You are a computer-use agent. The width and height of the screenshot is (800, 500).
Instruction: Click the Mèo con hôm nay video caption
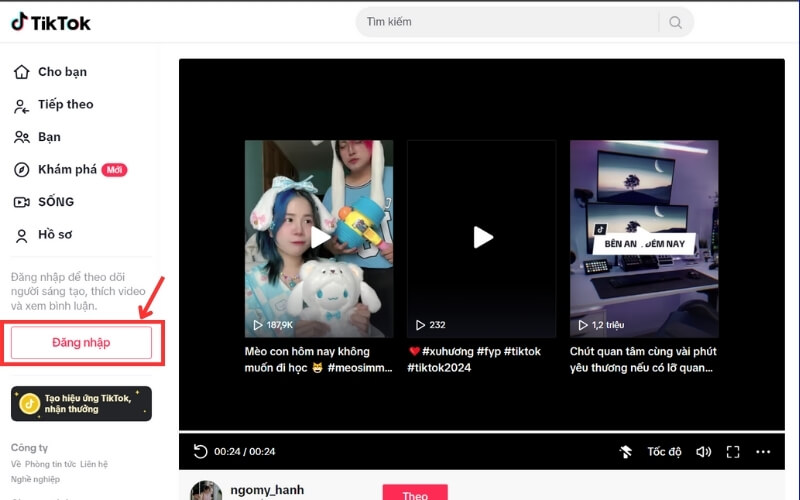coord(318,360)
